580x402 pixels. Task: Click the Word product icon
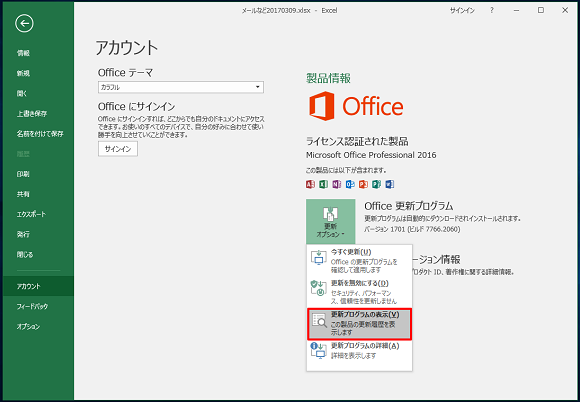(390, 184)
